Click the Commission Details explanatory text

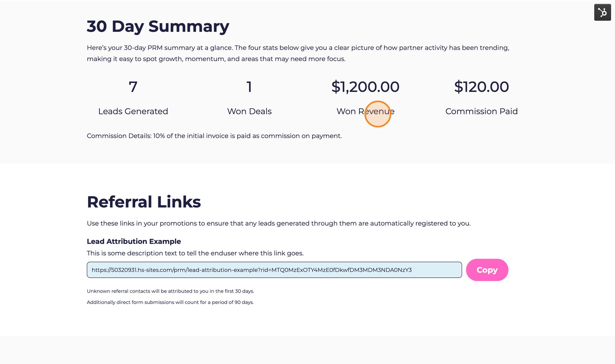click(x=214, y=136)
